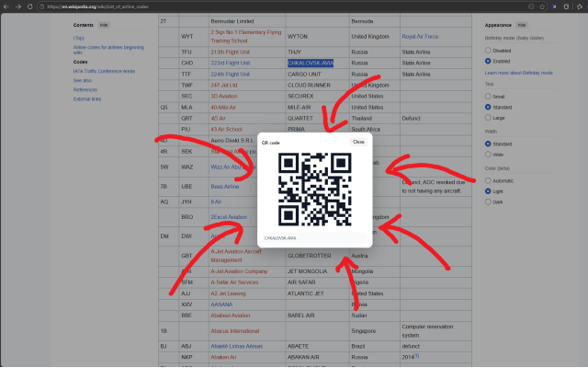Set text size to Large
The width and height of the screenshot is (588, 368).
click(x=488, y=118)
